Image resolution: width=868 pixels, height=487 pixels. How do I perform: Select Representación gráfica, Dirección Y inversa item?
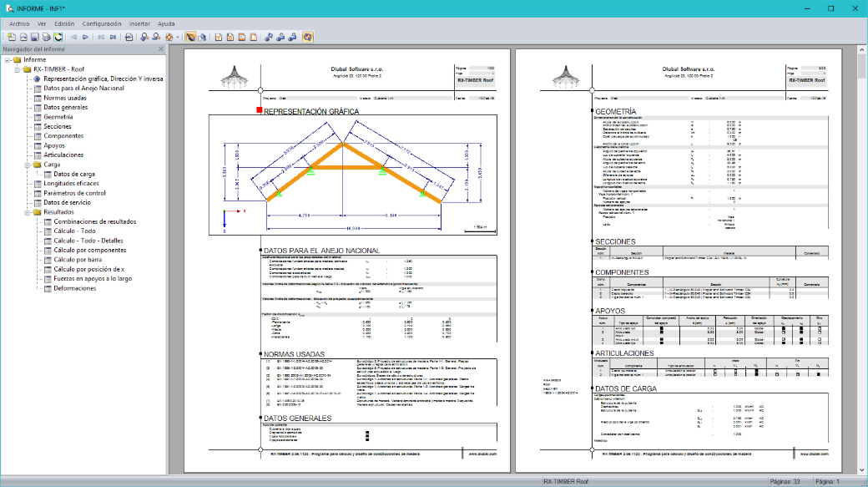(103, 79)
